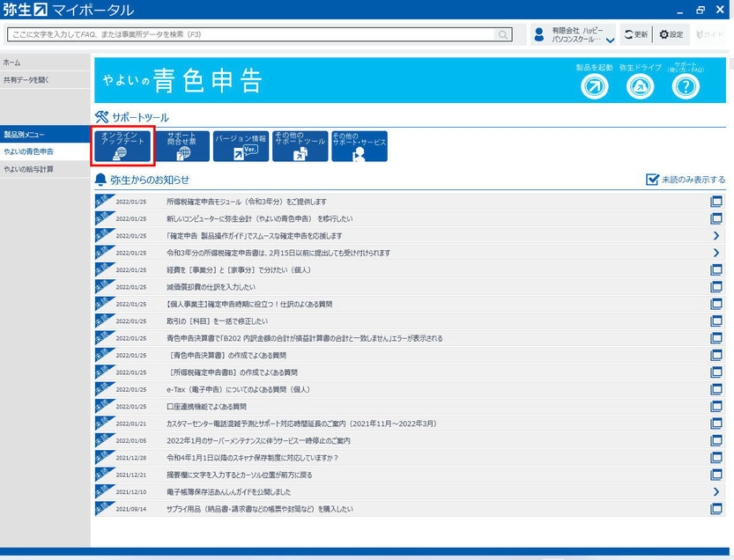Open window icon for [所得税確定申告書B] row
734x560 pixels.
click(x=715, y=372)
